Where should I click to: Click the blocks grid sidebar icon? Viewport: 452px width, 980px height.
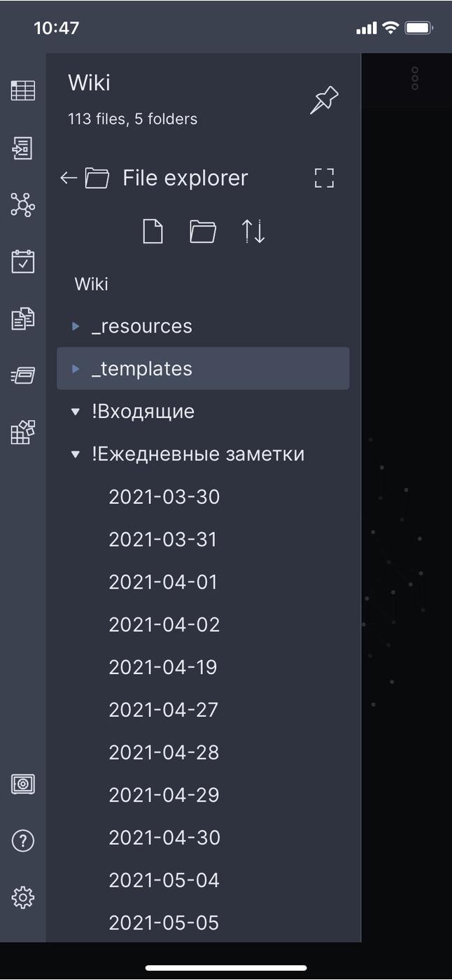23,433
